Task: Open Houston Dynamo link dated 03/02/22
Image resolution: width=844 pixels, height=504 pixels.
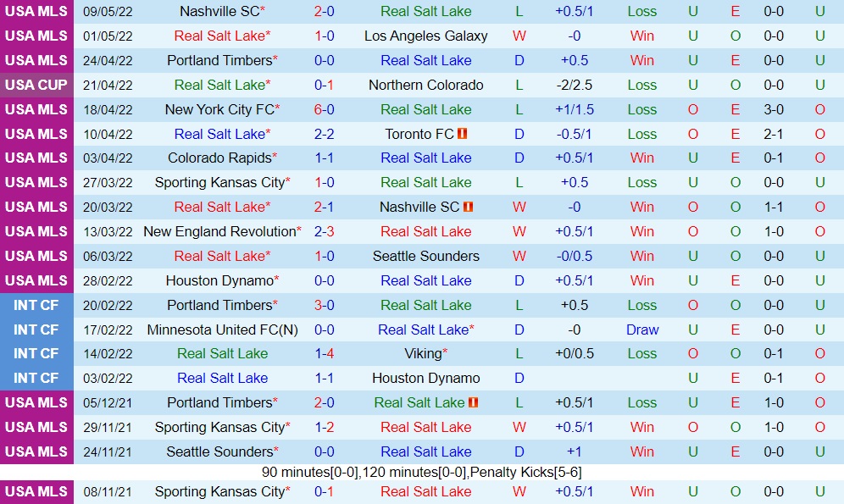Action: point(425,378)
